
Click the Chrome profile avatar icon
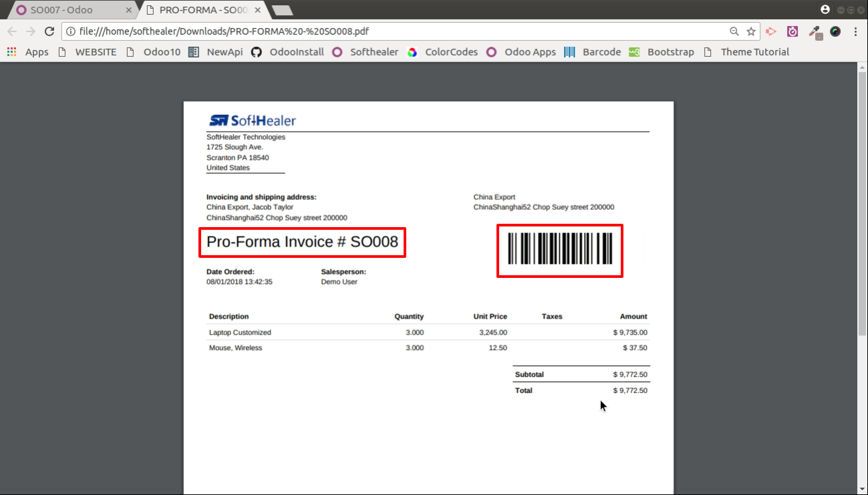pos(825,9)
